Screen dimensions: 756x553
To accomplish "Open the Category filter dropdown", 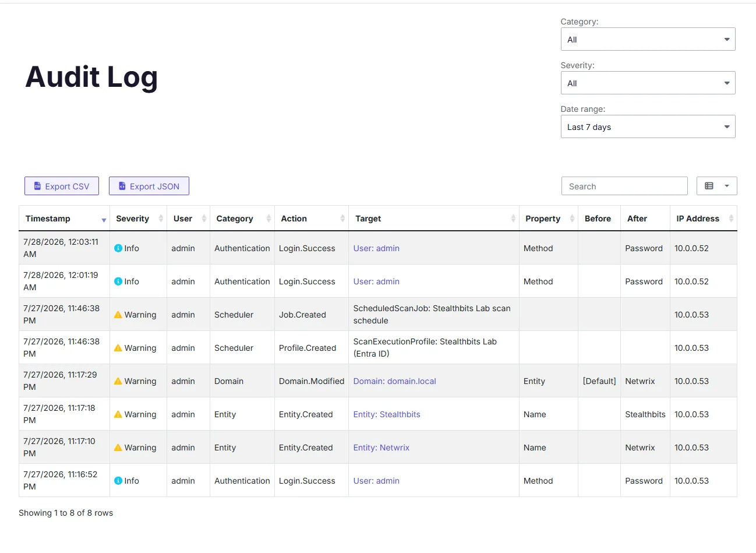I will pyautogui.click(x=648, y=39).
